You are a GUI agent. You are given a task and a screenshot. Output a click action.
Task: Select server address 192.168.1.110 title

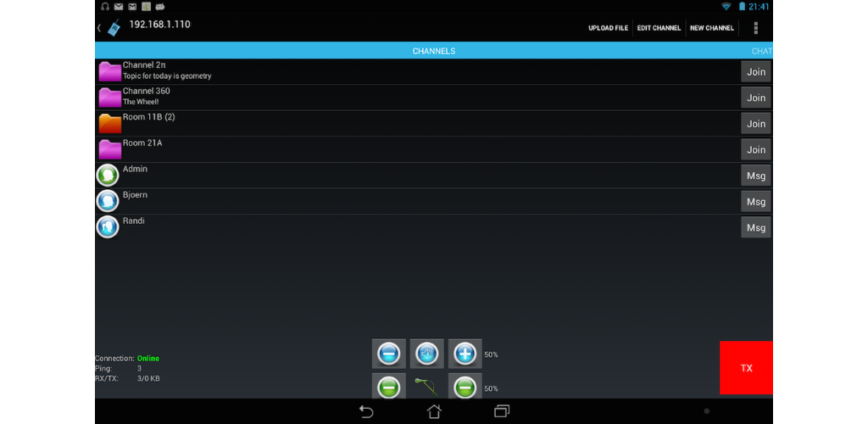click(160, 25)
